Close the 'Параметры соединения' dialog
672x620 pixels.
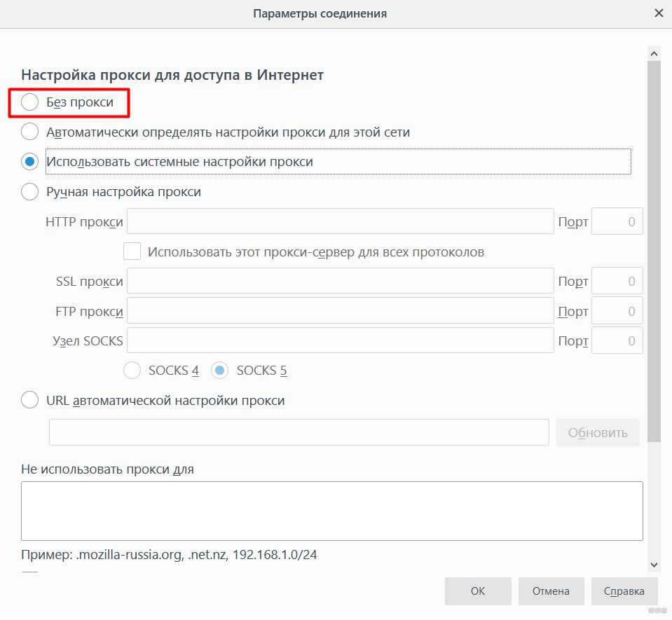click(x=659, y=13)
